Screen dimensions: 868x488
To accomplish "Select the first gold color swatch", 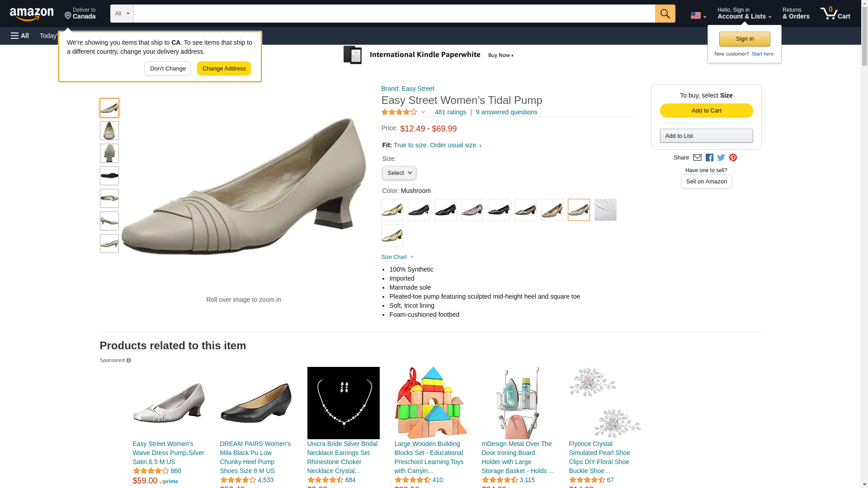I will [392, 210].
